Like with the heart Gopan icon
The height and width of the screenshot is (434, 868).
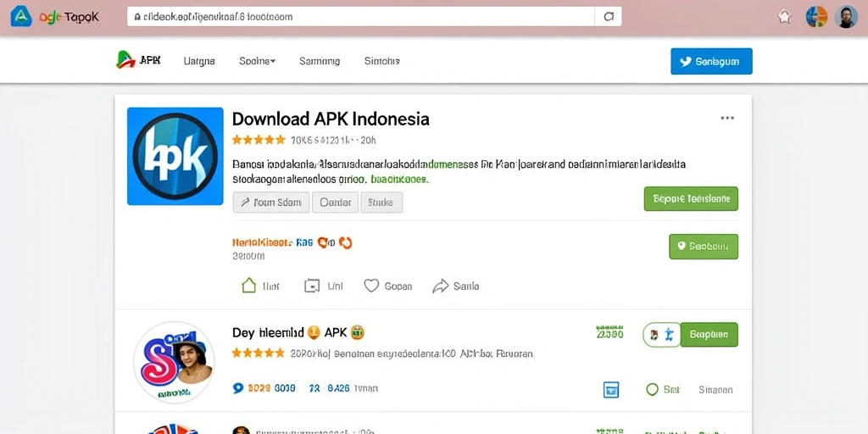(371, 286)
